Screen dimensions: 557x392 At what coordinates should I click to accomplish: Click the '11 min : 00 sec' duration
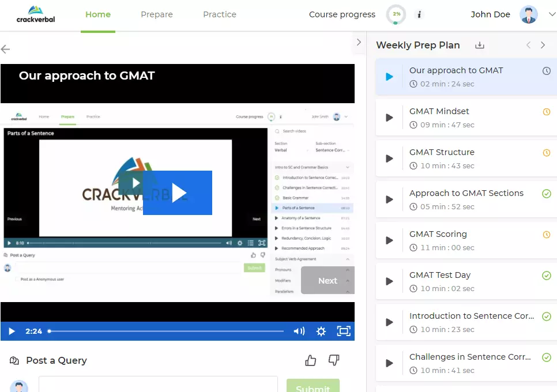pos(447,247)
